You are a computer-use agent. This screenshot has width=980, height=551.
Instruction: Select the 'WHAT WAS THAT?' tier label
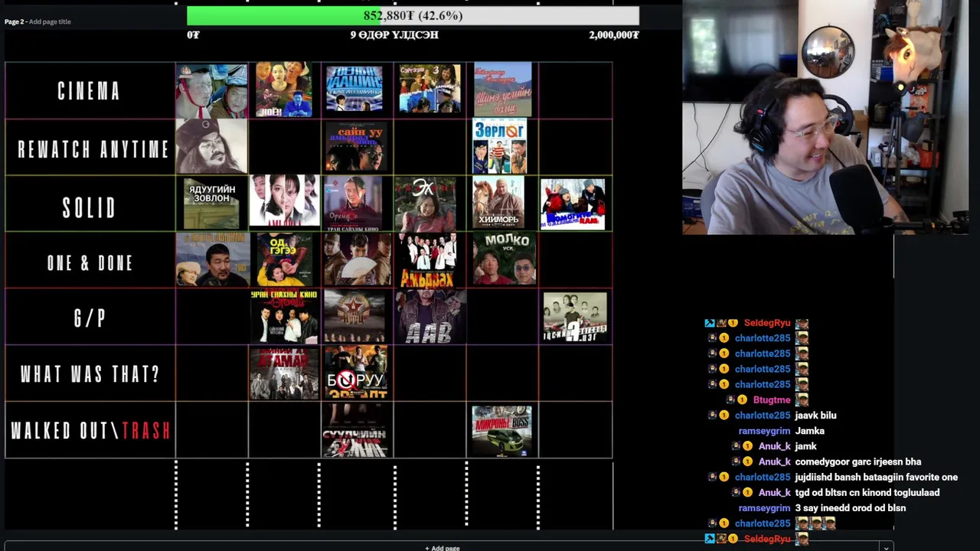click(90, 374)
